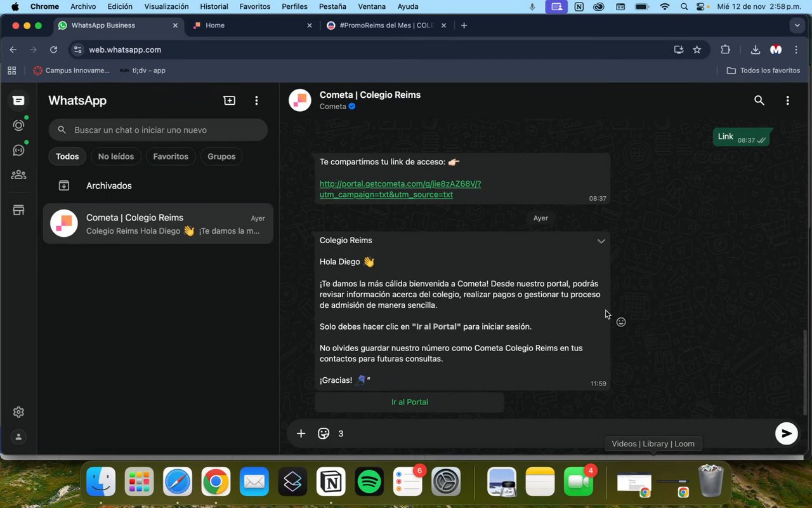Open the Cometa | Colegio Reims chat
The height and width of the screenshot is (508, 812).
[158, 224]
